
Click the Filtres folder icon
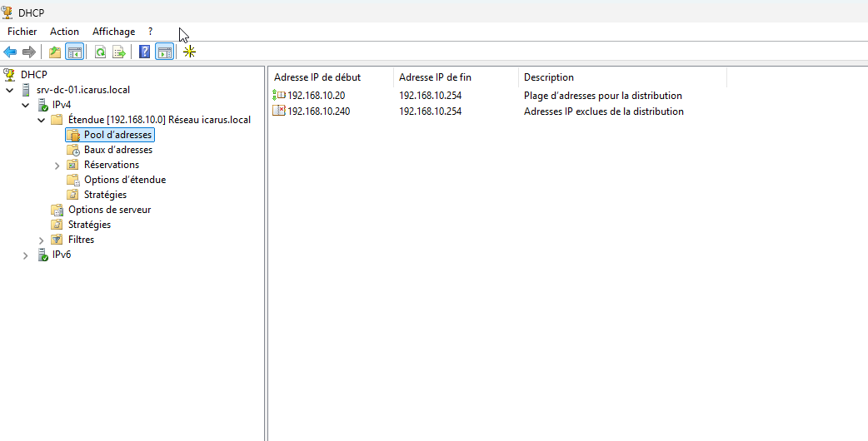tap(57, 240)
